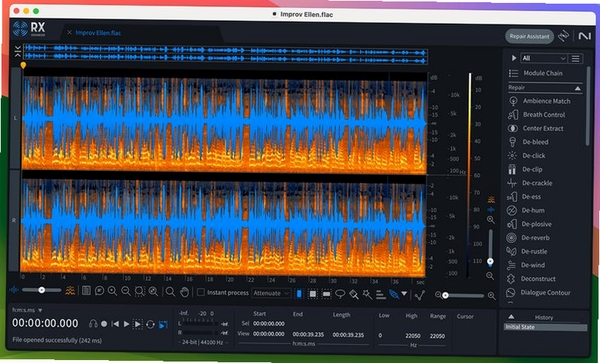
Task: Click the Record button
Action: 104,324
